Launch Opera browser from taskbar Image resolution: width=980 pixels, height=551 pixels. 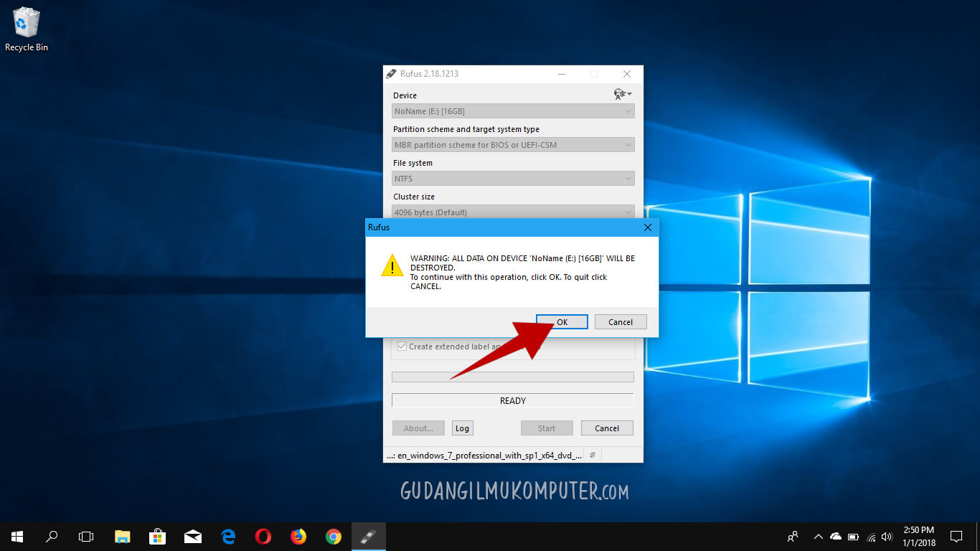click(263, 536)
